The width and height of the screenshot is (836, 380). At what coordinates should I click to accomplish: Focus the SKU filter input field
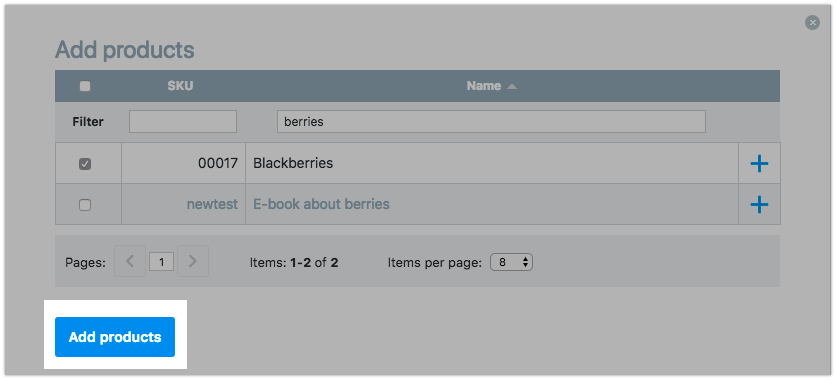coord(183,122)
